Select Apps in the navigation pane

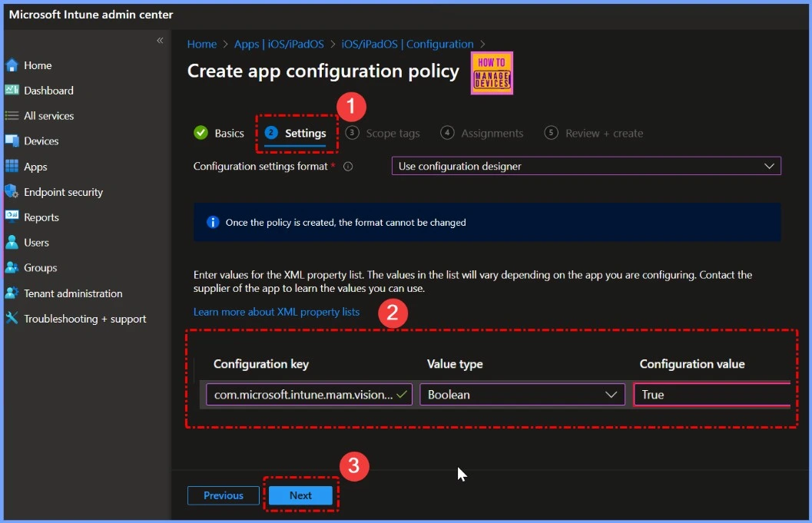click(x=34, y=167)
